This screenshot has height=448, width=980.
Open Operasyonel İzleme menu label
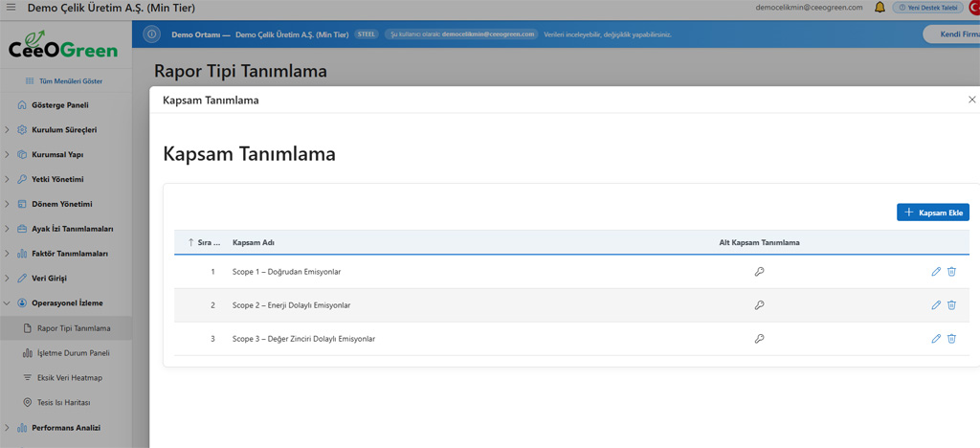coord(68,303)
